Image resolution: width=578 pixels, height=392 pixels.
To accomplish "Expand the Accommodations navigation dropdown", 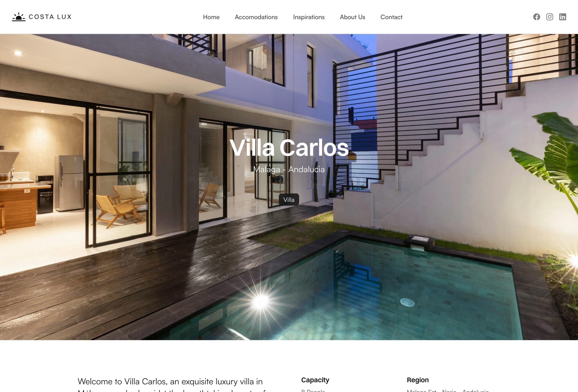I will pos(256,17).
